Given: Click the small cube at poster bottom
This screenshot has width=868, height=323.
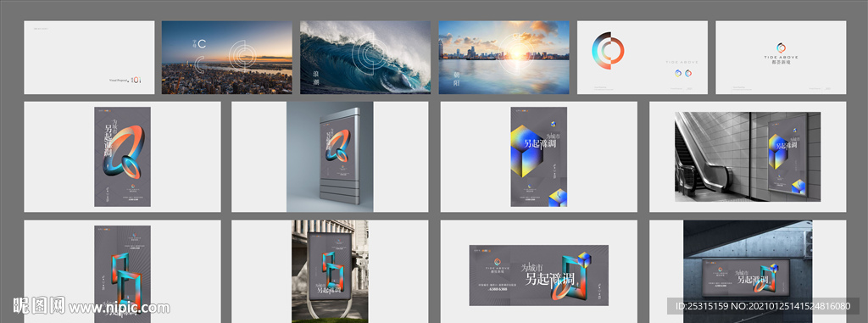Looking at the screenshot, I should coord(558,198).
